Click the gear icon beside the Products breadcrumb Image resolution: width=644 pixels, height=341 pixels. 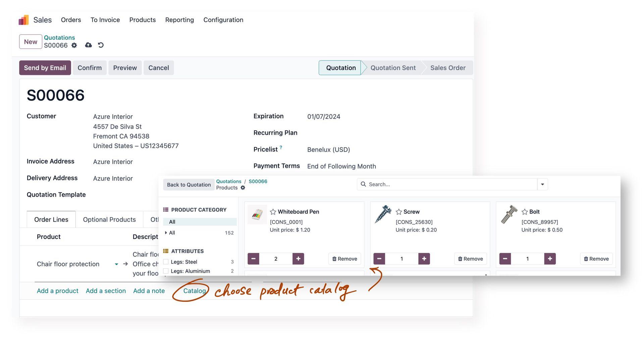pyautogui.click(x=243, y=187)
